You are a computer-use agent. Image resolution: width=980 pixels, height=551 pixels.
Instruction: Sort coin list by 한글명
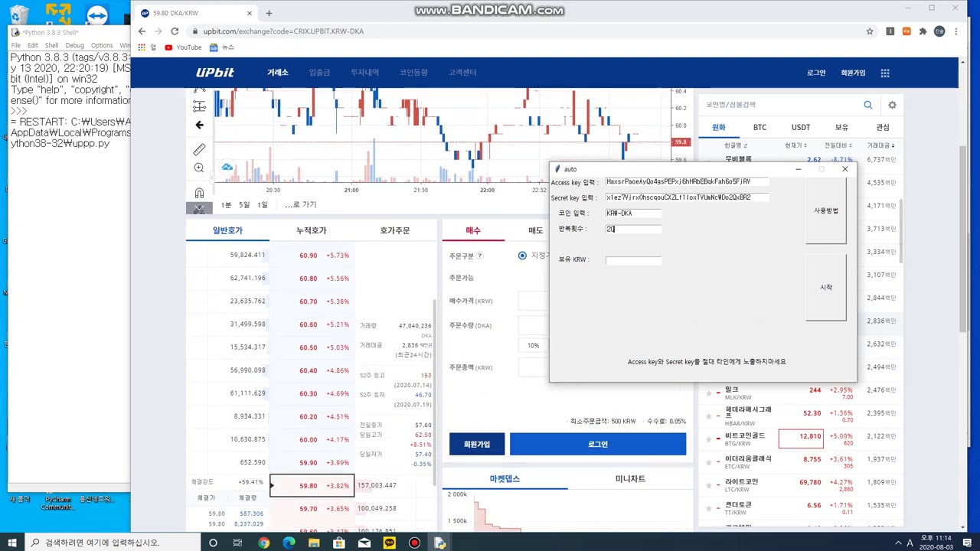736,145
